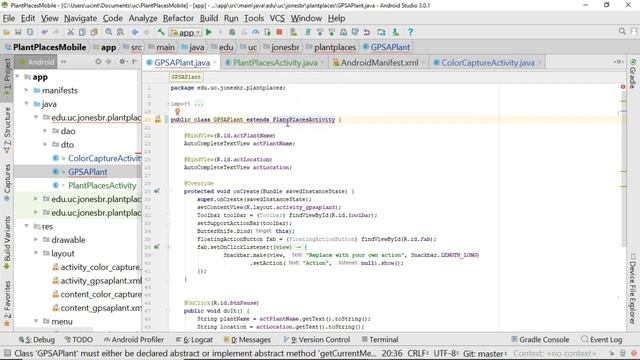Toggle the Build Variants side panel
This screenshot has width=640, height=360.
[x=7, y=242]
